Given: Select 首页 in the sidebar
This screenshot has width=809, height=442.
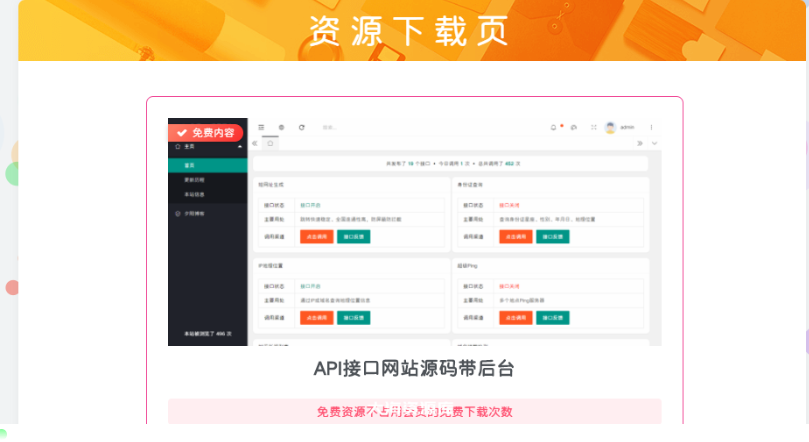Looking at the screenshot, I should 208,165.
